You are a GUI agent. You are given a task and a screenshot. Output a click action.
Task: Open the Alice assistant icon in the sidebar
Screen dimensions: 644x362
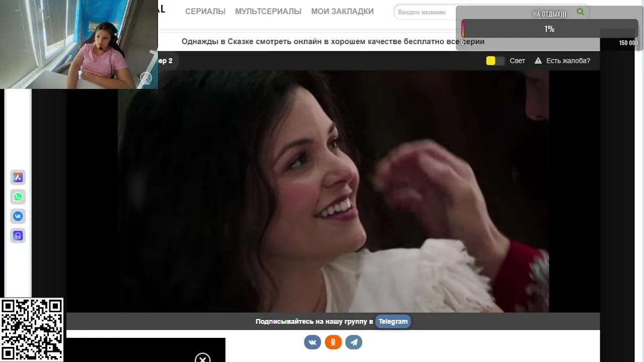[x=18, y=177]
